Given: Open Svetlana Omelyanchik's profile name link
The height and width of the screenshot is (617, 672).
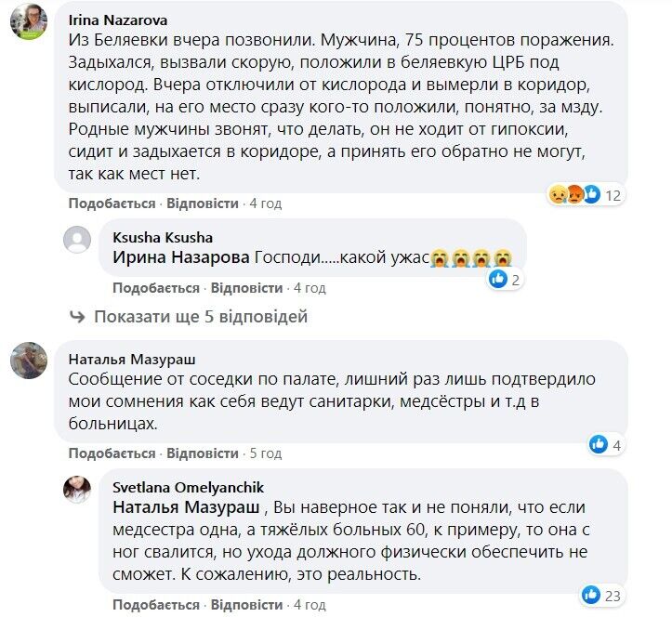Looking at the screenshot, I should tap(177, 488).
